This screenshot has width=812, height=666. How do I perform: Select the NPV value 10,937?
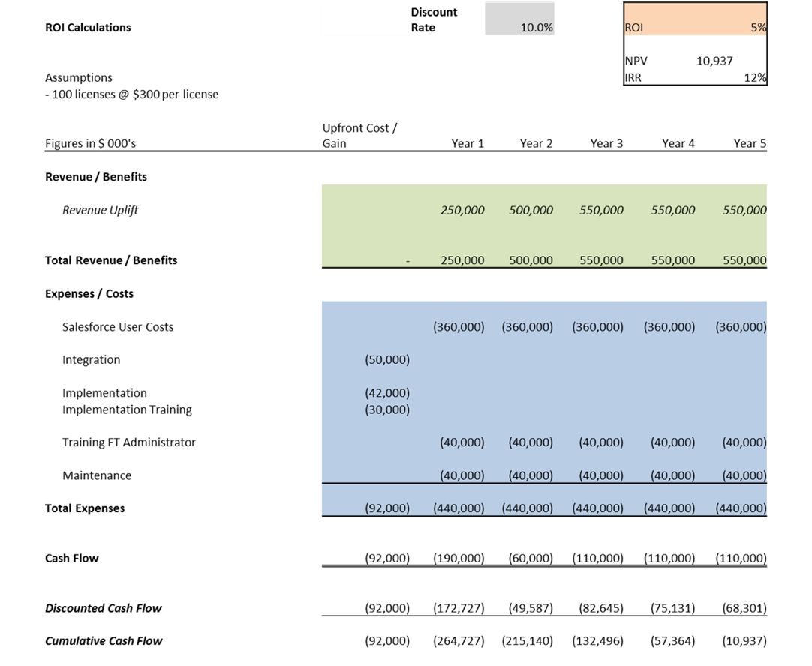pyautogui.click(x=714, y=61)
